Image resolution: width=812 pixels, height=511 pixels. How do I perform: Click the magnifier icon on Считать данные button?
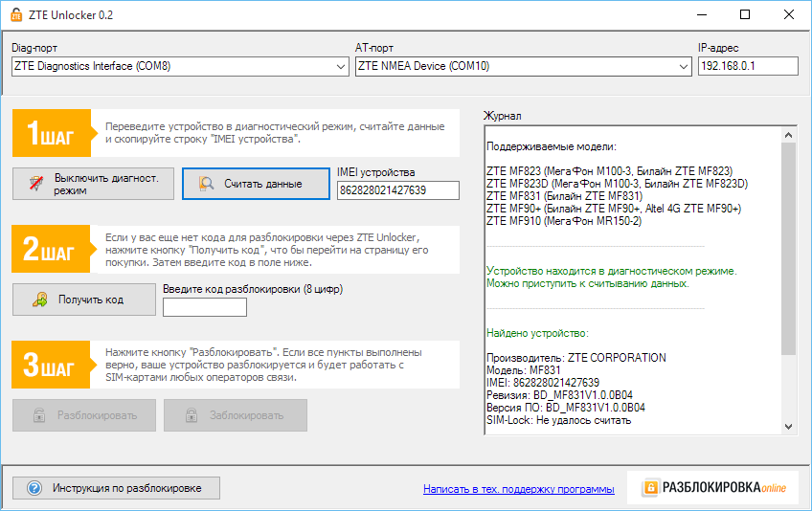click(x=206, y=184)
